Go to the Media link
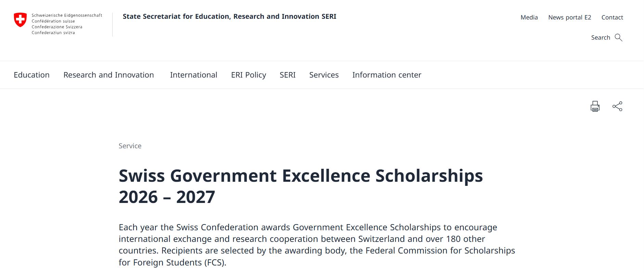 click(529, 17)
